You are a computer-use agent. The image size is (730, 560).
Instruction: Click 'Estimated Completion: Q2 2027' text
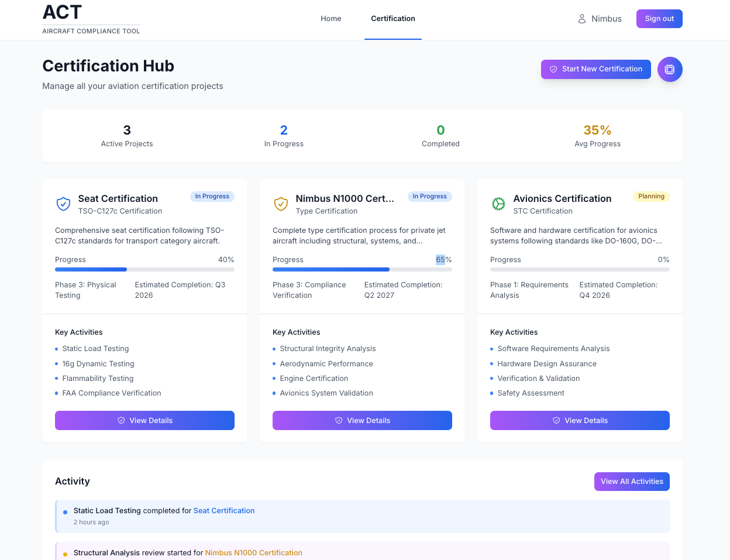(404, 290)
